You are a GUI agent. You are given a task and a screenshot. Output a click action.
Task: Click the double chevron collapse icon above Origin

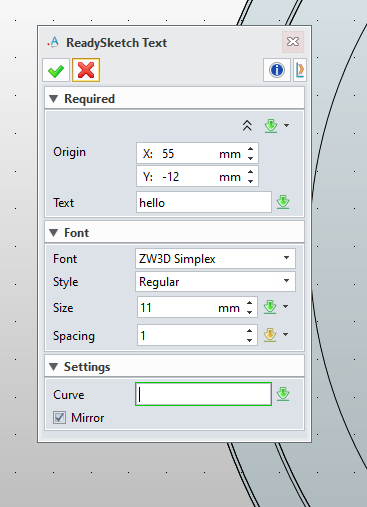coord(247,126)
